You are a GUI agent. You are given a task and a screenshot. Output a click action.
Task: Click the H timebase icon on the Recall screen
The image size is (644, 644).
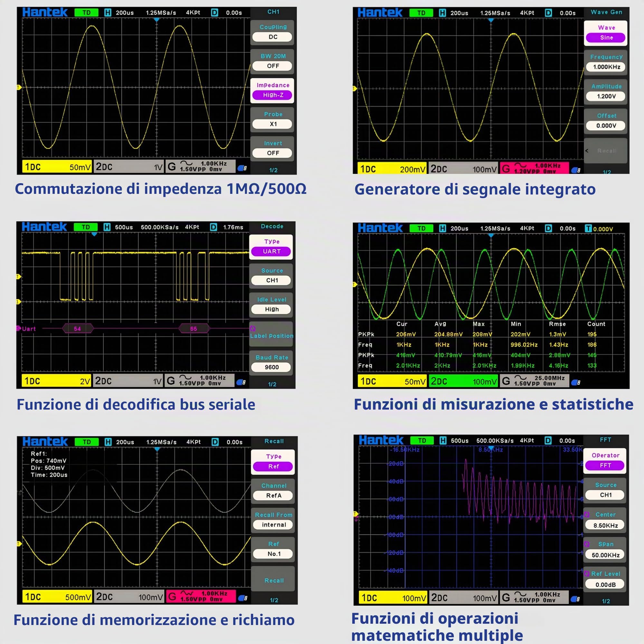point(108,442)
